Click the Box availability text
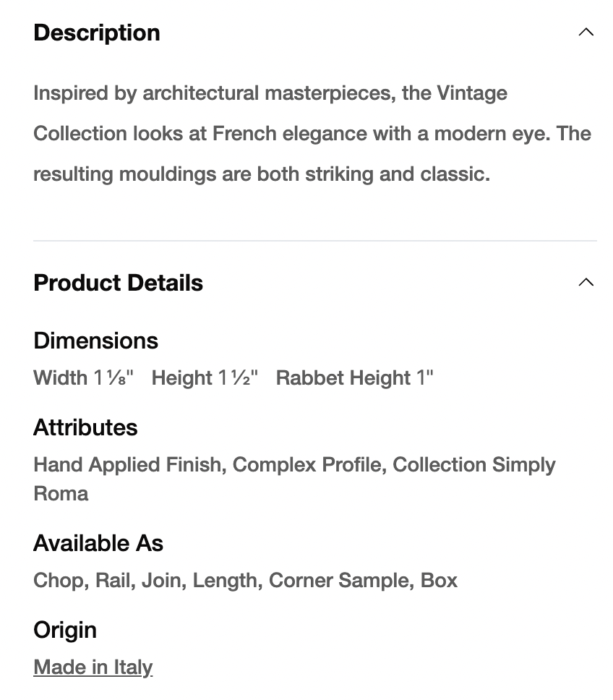 (x=439, y=580)
